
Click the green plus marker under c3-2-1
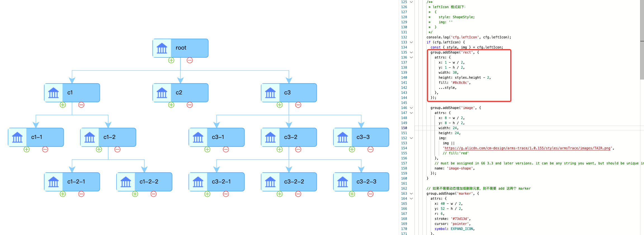[x=207, y=194]
